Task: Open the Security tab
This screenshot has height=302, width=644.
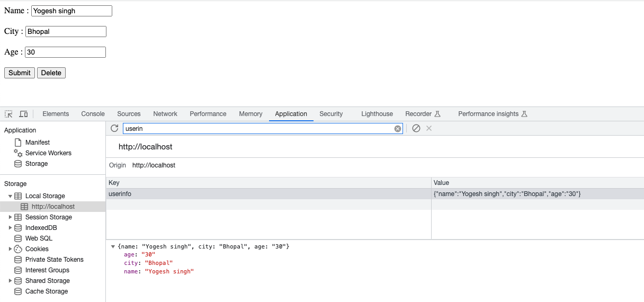Action: (x=331, y=114)
